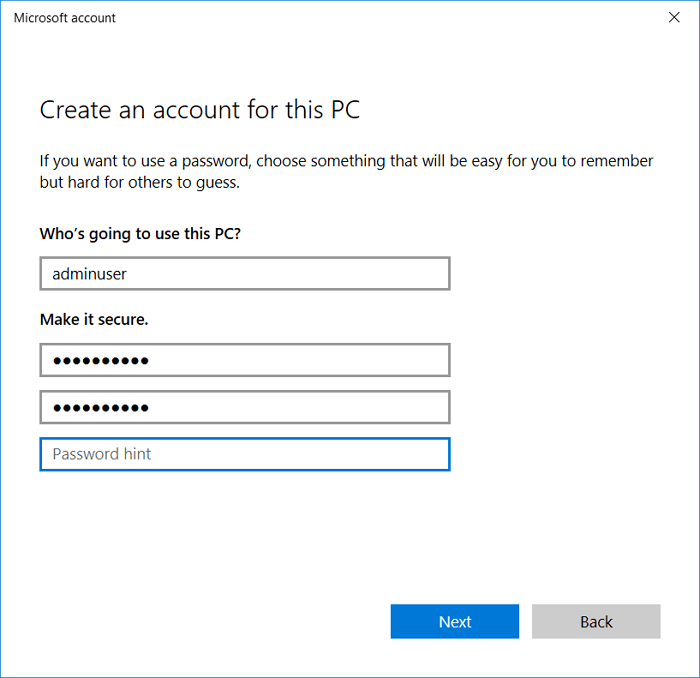Click the "Who's going to use this PC?" label

(x=140, y=233)
